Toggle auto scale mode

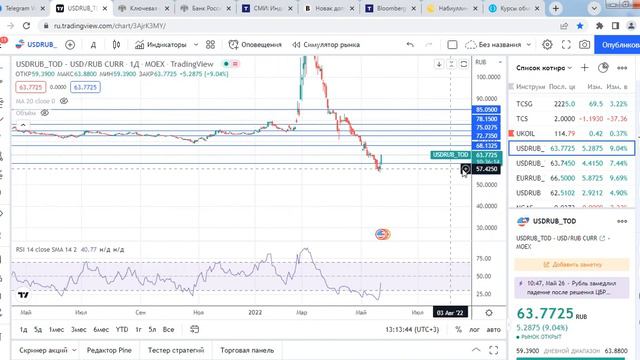493,329
